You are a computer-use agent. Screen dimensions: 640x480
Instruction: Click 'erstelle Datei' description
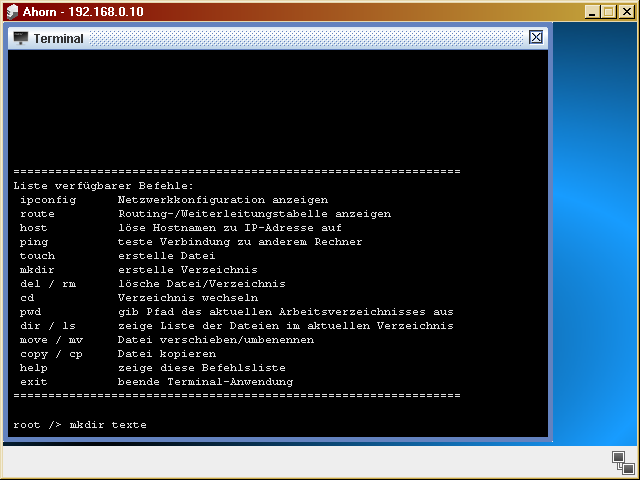pos(167,256)
